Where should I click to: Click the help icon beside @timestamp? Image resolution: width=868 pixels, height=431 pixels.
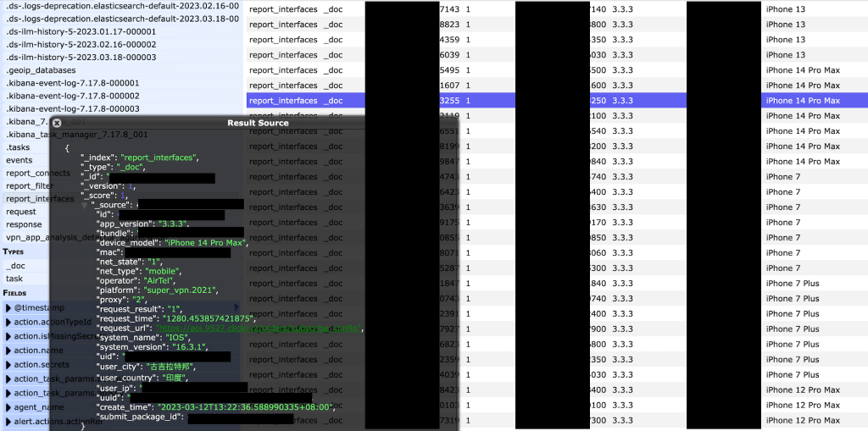(236, 307)
